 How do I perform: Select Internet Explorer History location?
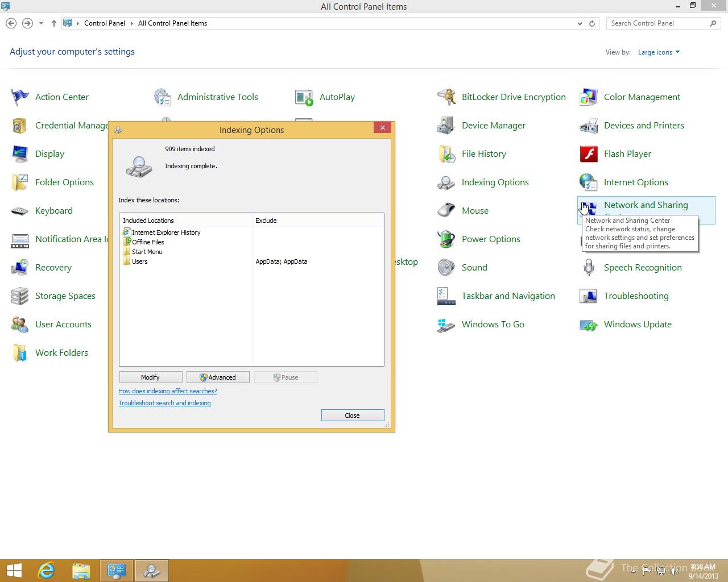162,232
